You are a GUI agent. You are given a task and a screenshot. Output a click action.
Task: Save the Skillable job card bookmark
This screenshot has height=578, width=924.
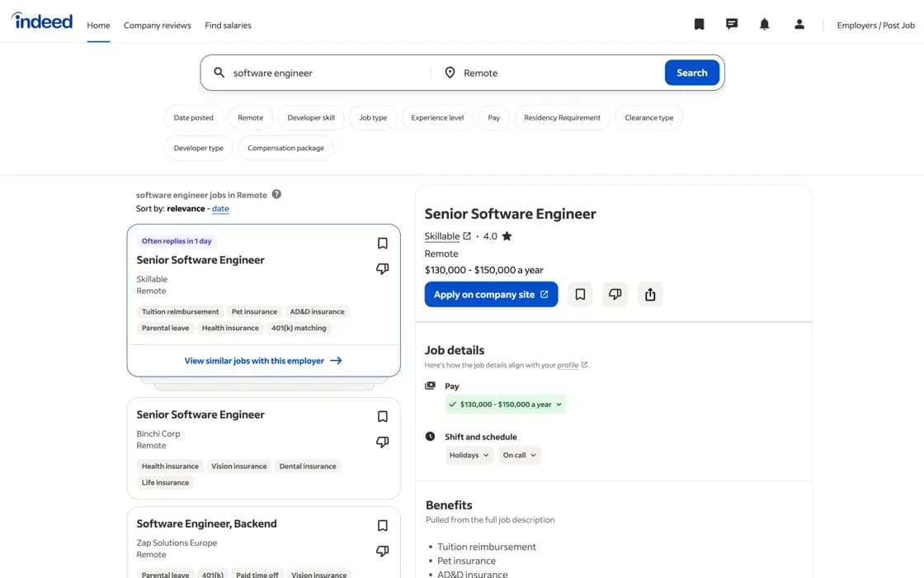point(383,243)
